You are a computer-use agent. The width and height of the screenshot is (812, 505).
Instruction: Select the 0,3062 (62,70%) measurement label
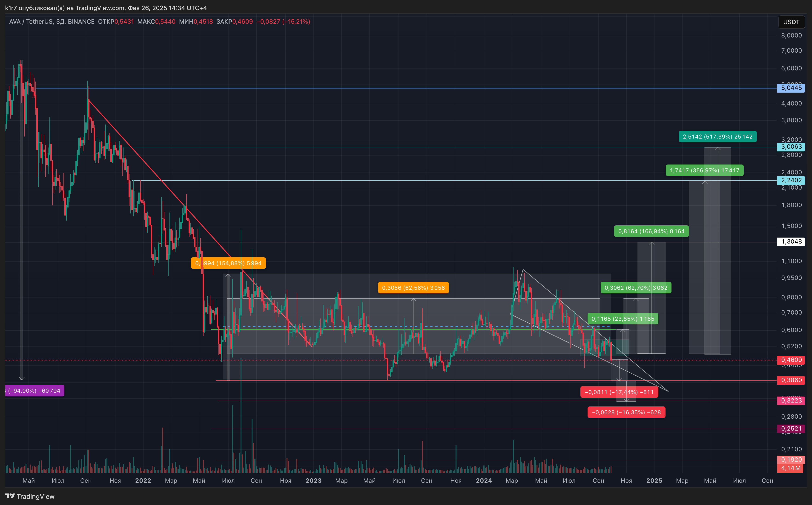point(636,288)
